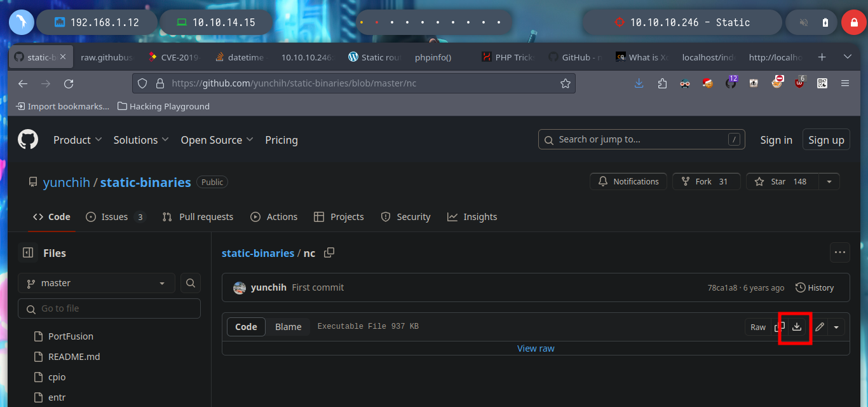Open the Security tab
This screenshot has width=868, height=407.
point(405,217)
